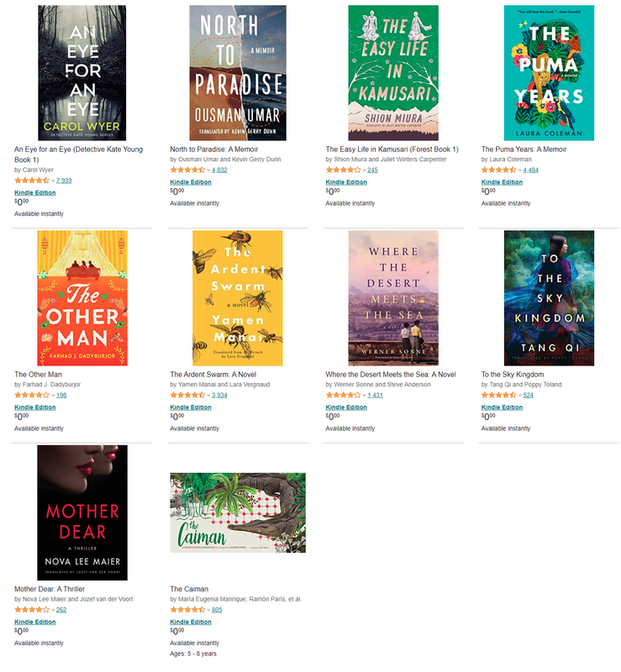Expand rating chevron beside The Puma Years stars
The image size is (621, 672).
click(520, 171)
